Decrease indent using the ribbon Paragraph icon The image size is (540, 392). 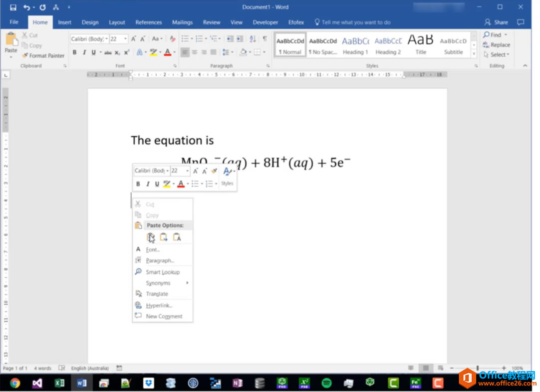pos(230,39)
